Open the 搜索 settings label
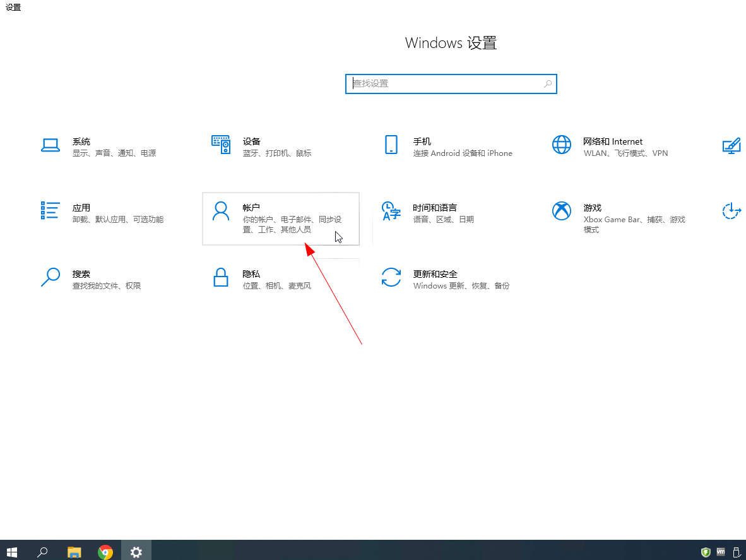The width and height of the screenshot is (746, 560). [x=81, y=274]
